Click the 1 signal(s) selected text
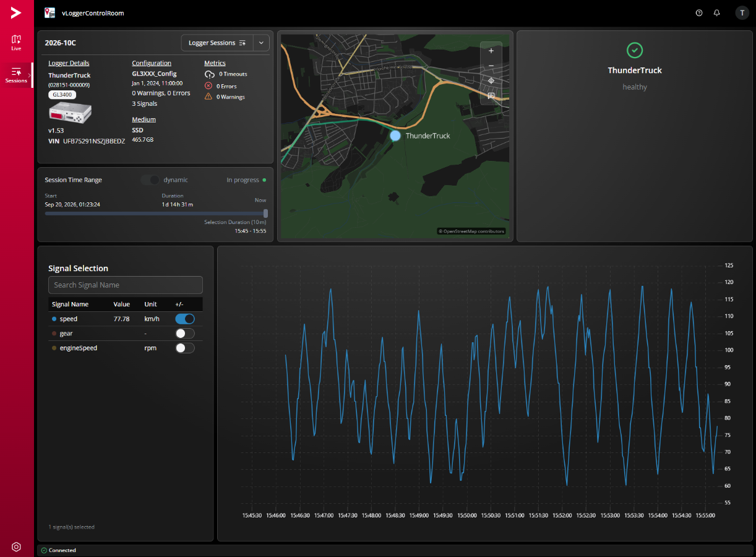Screen dimensions: 756x557 click(71, 527)
